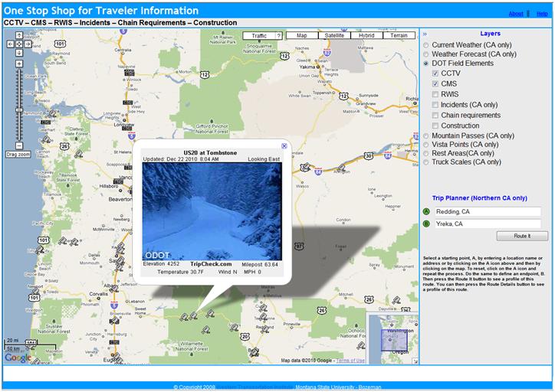
Task: Click the green A start point icon
Action: 426,211
